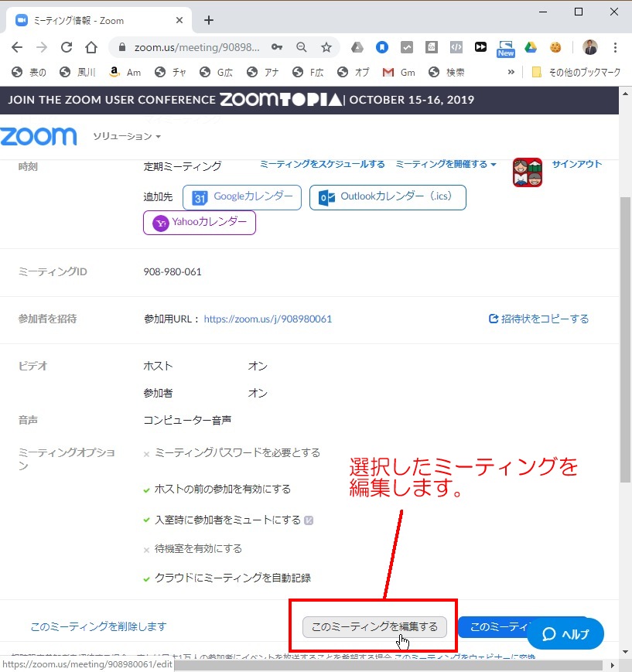The width and height of the screenshot is (632, 672).
Task: Click the scrollbar up arrow
Action: pos(625,94)
